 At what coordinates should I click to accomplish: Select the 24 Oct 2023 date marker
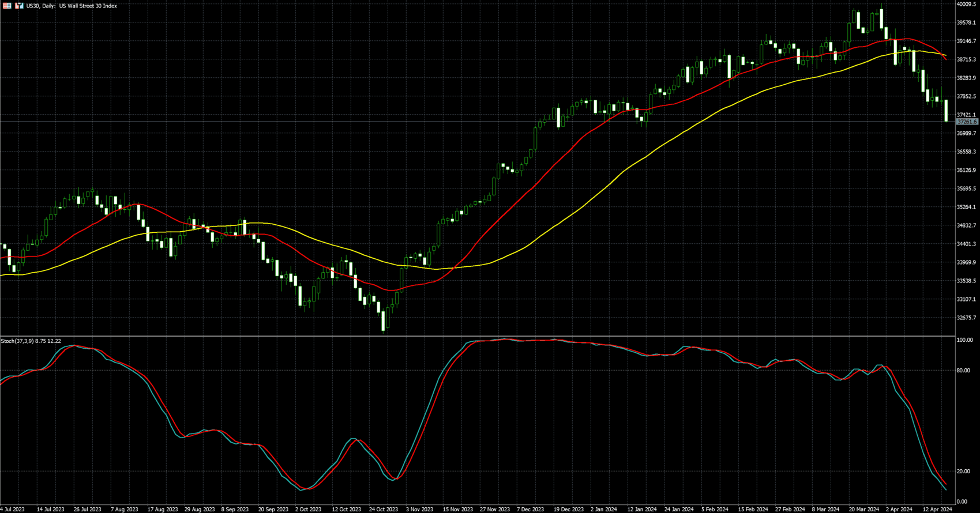click(383, 509)
